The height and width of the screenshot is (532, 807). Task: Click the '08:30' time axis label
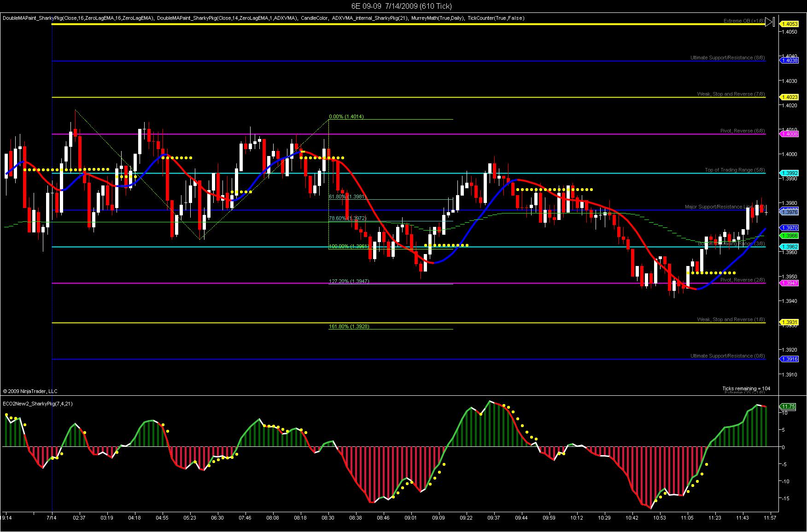328,518
